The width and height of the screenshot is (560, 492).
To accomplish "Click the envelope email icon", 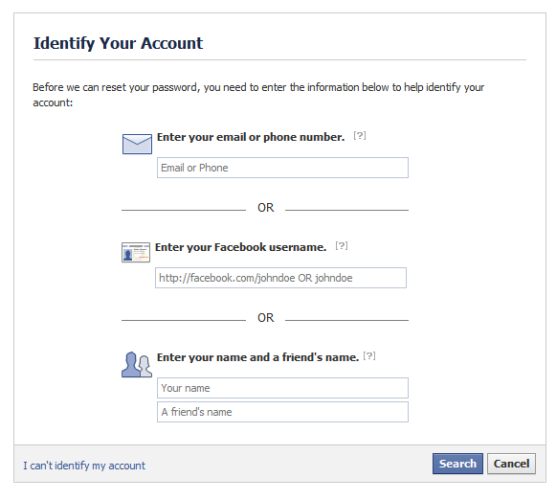I will click(137, 144).
